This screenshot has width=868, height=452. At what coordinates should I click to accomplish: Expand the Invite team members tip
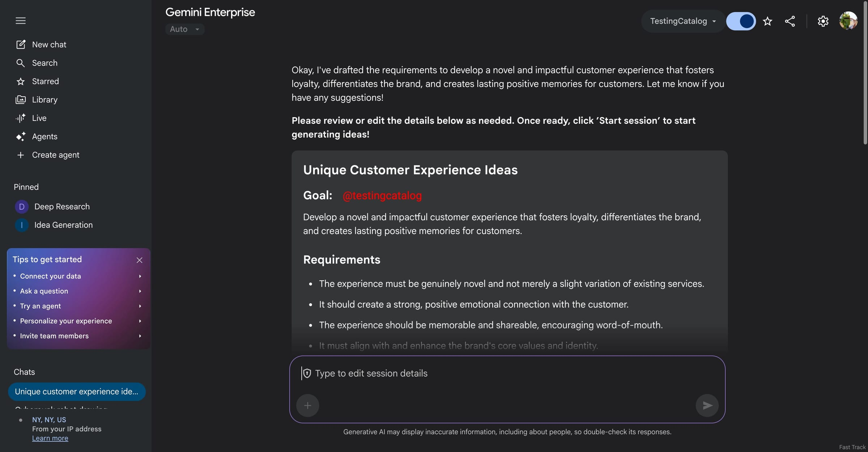(x=78, y=336)
